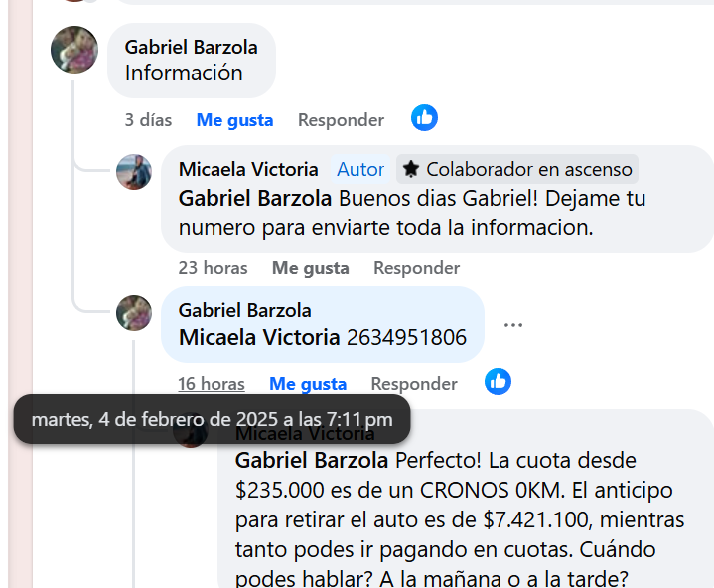Viewport: 714px width, 588px height.
Task: Open the 23 horas timestamp link
Action: click(214, 268)
